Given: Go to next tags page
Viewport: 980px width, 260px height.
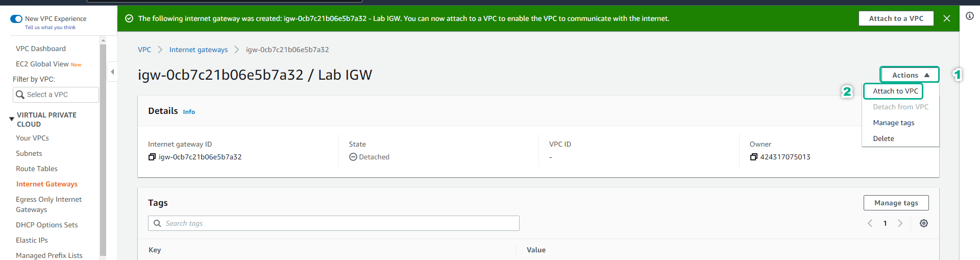Looking at the screenshot, I should (x=900, y=223).
